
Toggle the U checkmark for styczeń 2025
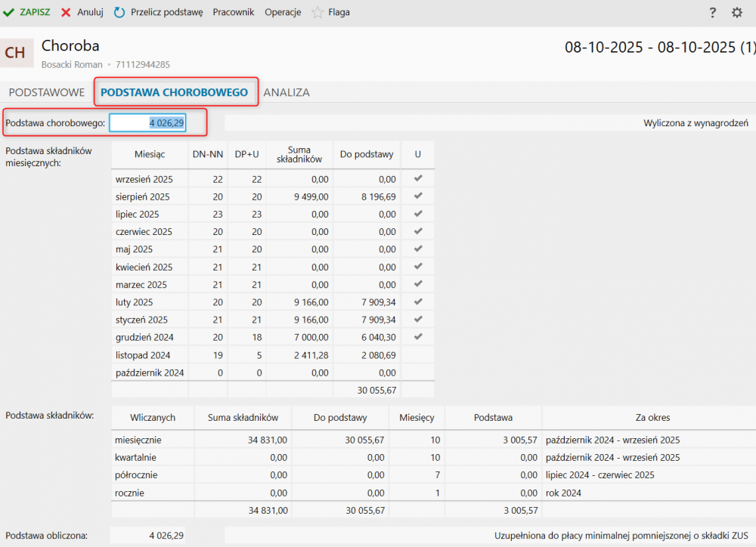pos(418,319)
